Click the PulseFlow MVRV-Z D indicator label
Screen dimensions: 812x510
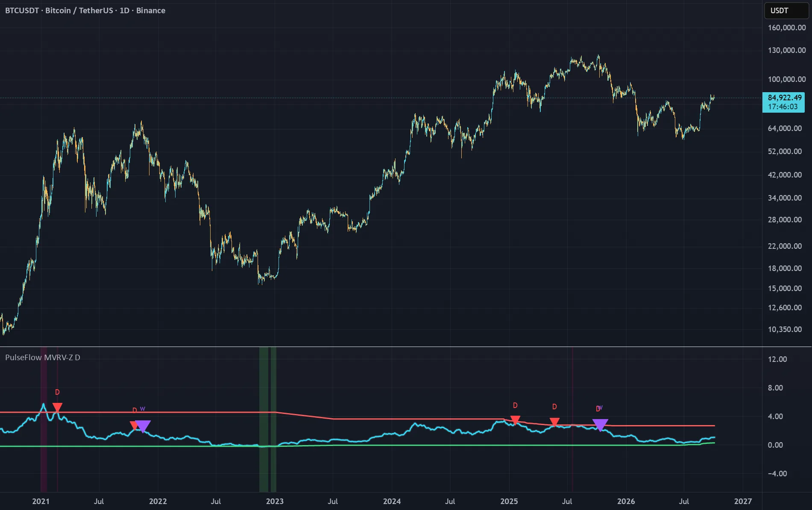click(43, 358)
